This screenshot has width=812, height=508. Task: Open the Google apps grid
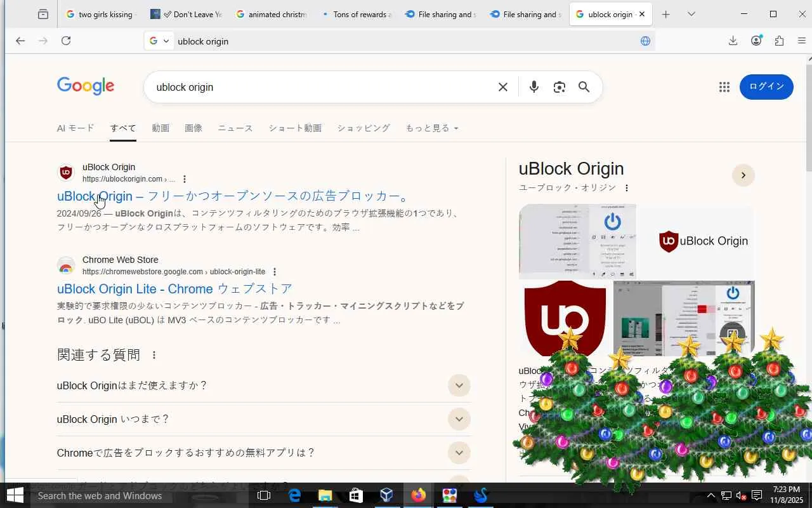click(x=724, y=87)
